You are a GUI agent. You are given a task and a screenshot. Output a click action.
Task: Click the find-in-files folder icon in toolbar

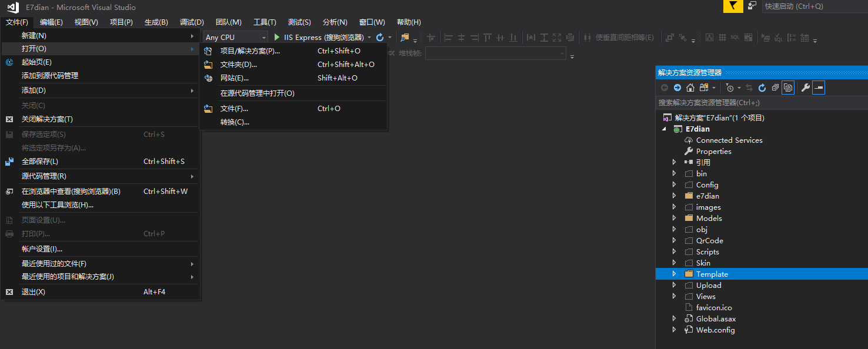(405, 38)
